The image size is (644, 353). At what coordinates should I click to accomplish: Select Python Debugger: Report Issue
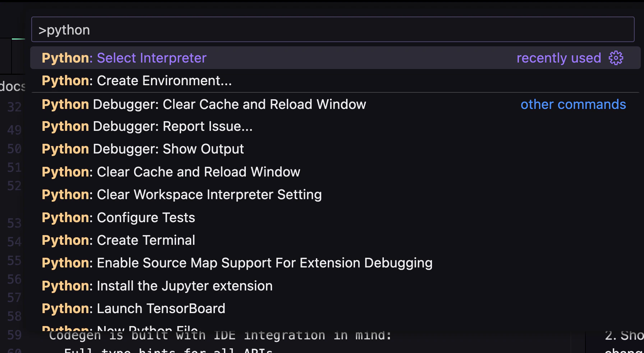click(335, 127)
